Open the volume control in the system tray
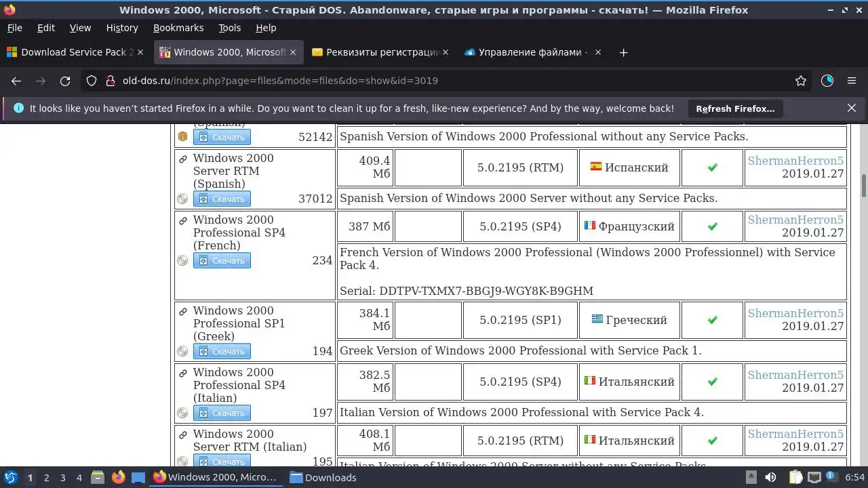The image size is (868, 488). [770, 477]
